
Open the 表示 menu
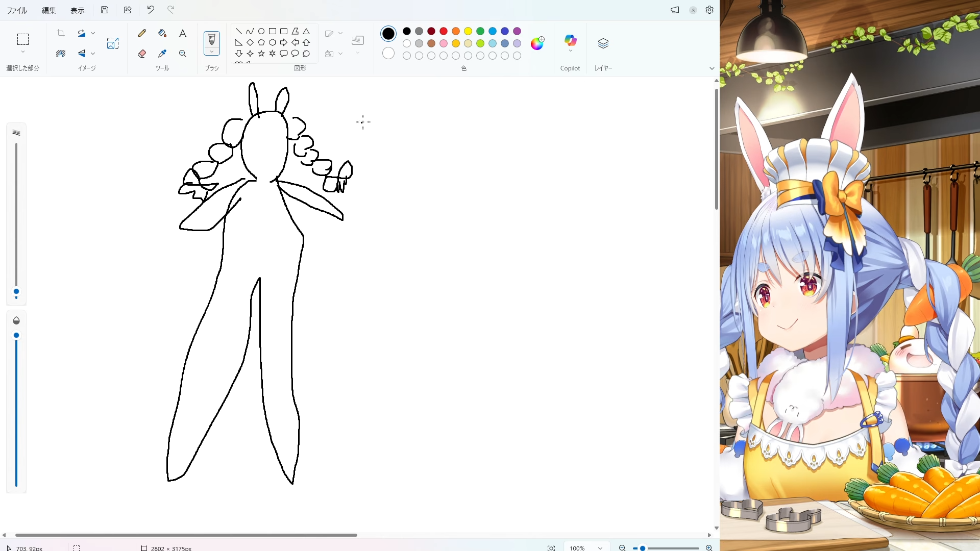(x=78, y=10)
